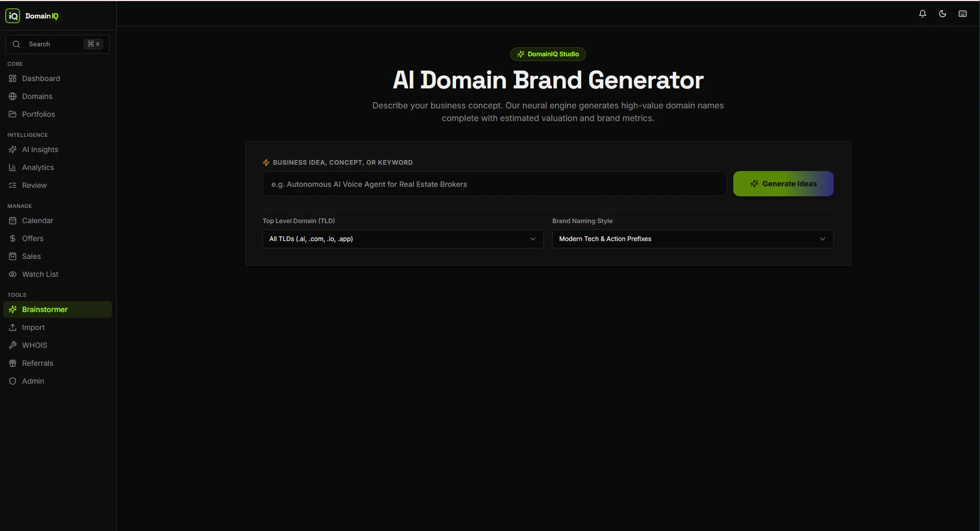980x531 pixels.
Task: Click the AI Insights sparkle icon
Action: 13,149
